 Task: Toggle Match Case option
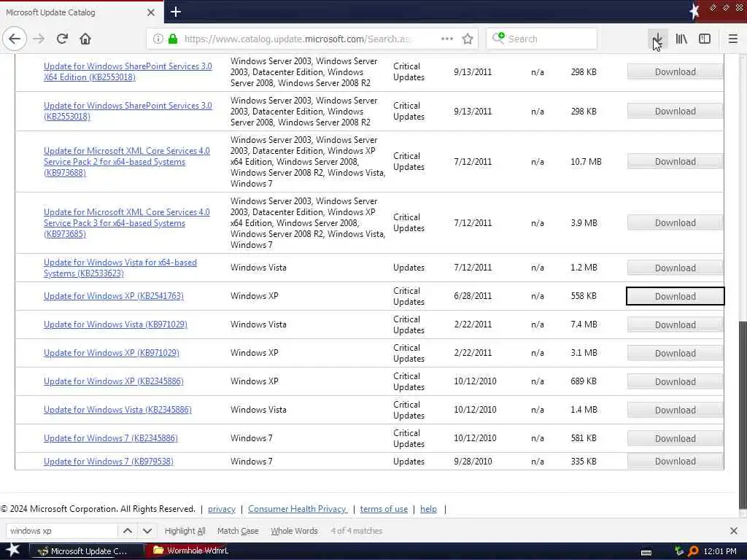238,531
